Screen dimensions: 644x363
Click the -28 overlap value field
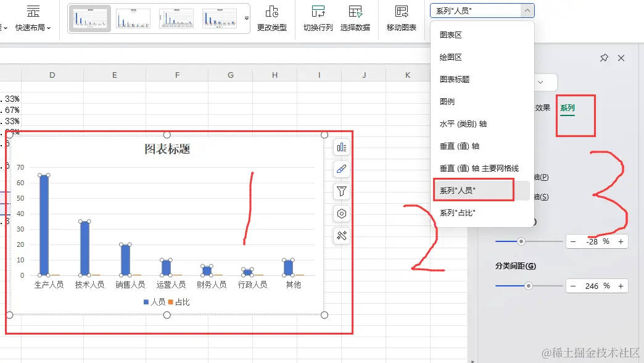(592, 242)
